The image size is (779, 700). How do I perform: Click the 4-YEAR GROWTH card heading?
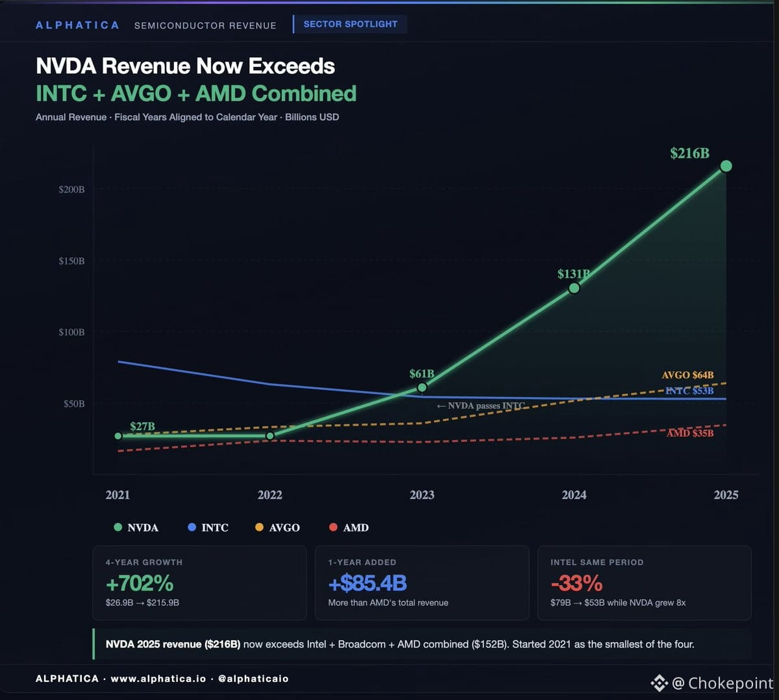pyautogui.click(x=144, y=562)
